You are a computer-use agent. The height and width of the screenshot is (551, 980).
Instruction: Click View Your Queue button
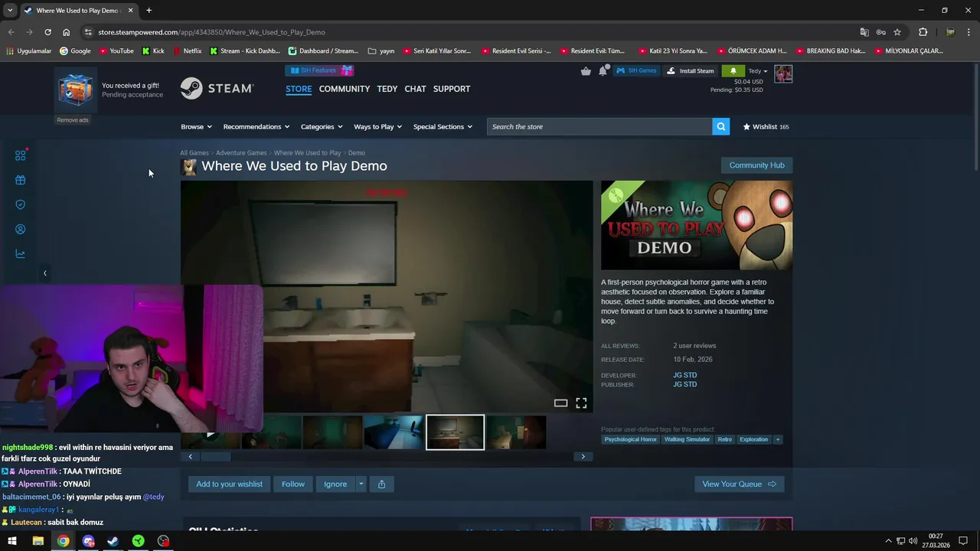pyautogui.click(x=739, y=484)
